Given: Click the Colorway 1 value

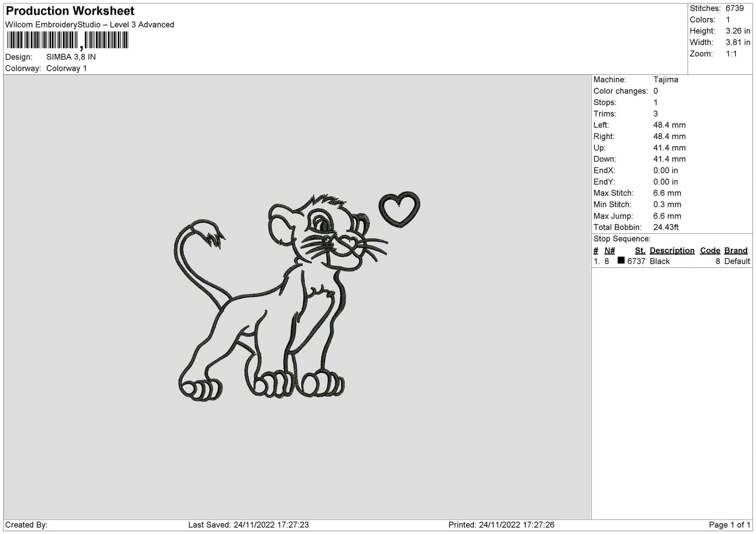Looking at the screenshot, I should 67,69.
